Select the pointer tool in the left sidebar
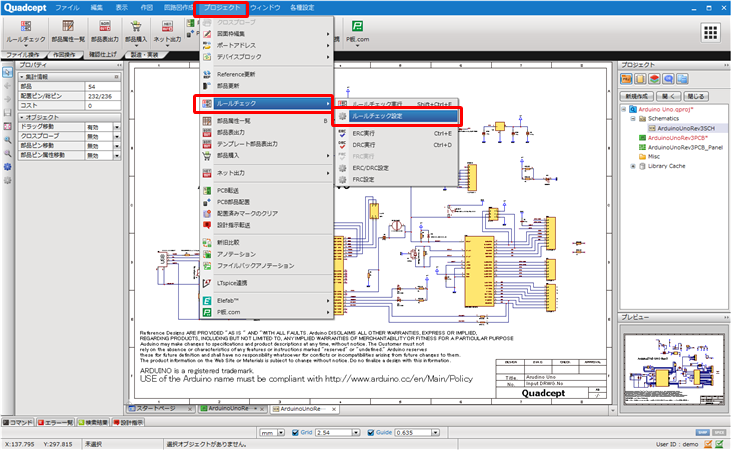 (7, 72)
